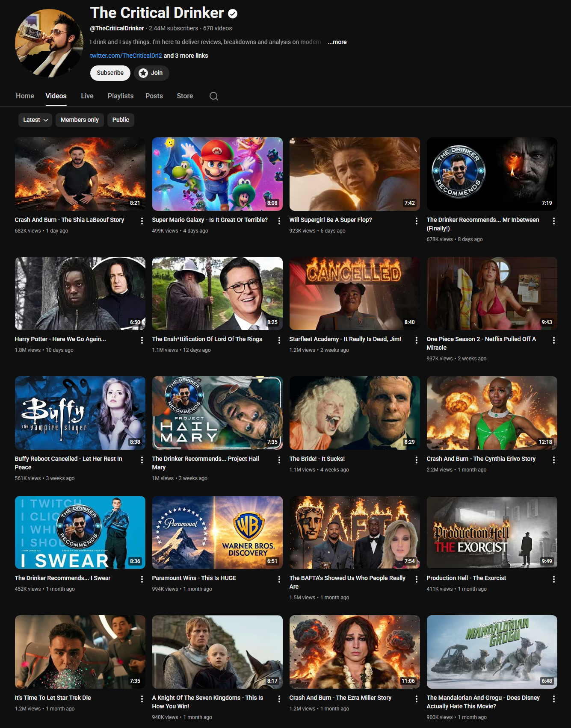Open video title Harry Potter - Here We Go Again
The image size is (571, 728).
pos(60,339)
